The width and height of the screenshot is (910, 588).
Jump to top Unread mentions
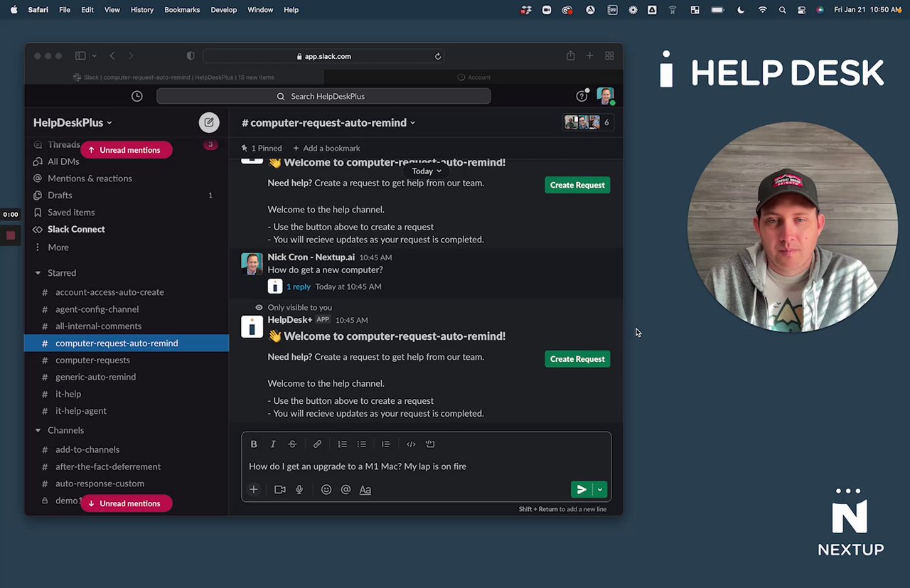coord(126,150)
